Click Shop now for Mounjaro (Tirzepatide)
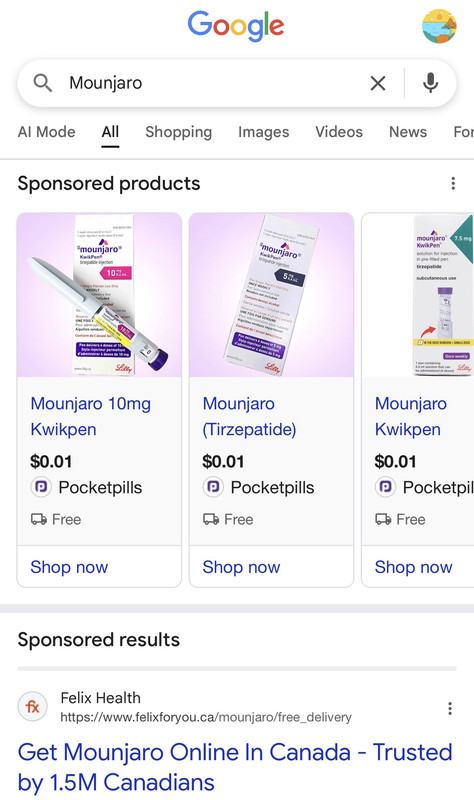 click(241, 567)
